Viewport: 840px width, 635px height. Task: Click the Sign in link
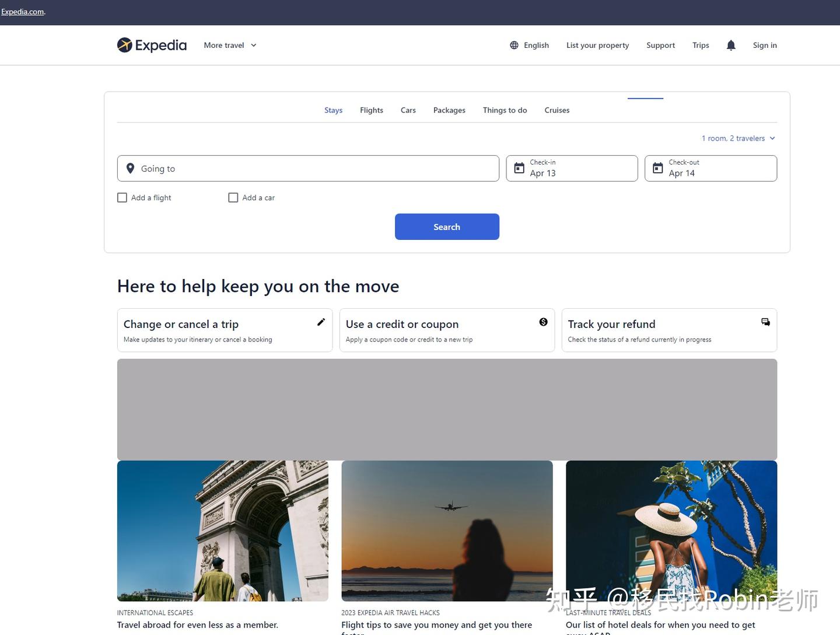(x=765, y=45)
